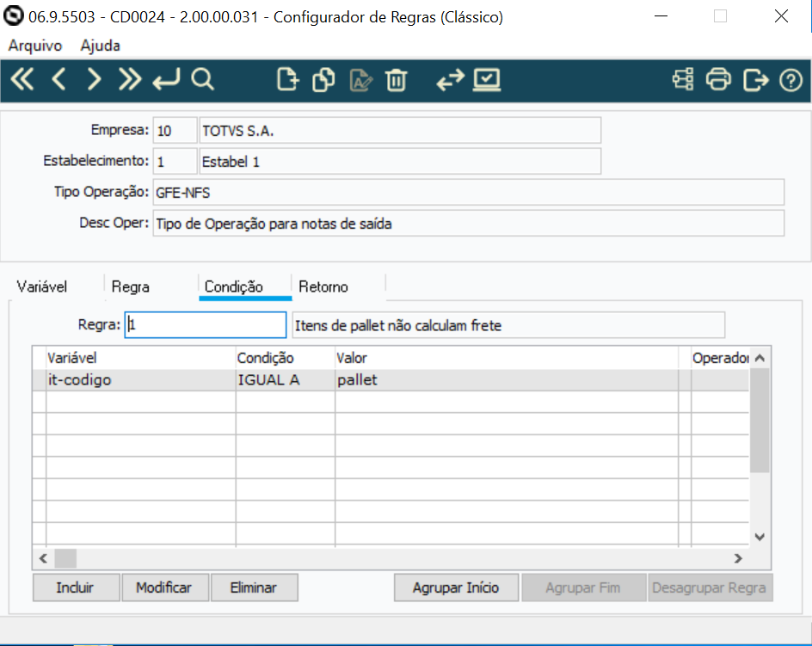
Task: Click the Go To (return arrow) icon
Action: [x=166, y=80]
